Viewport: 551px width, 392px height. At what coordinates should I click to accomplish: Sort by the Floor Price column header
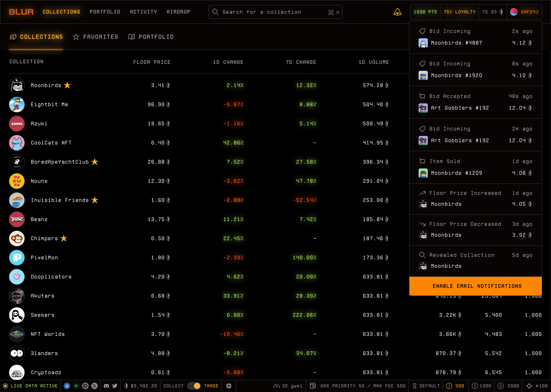152,62
